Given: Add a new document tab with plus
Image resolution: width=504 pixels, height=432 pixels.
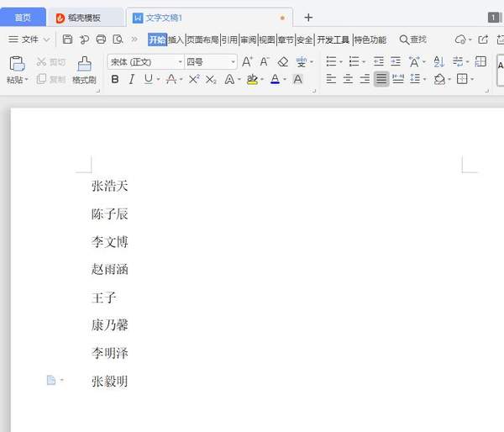Looking at the screenshot, I should [308, 18].
